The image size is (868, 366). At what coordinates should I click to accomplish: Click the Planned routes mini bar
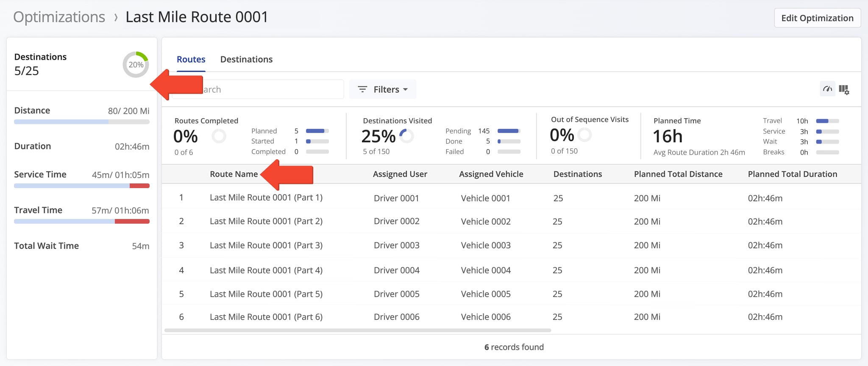[317, 131]
